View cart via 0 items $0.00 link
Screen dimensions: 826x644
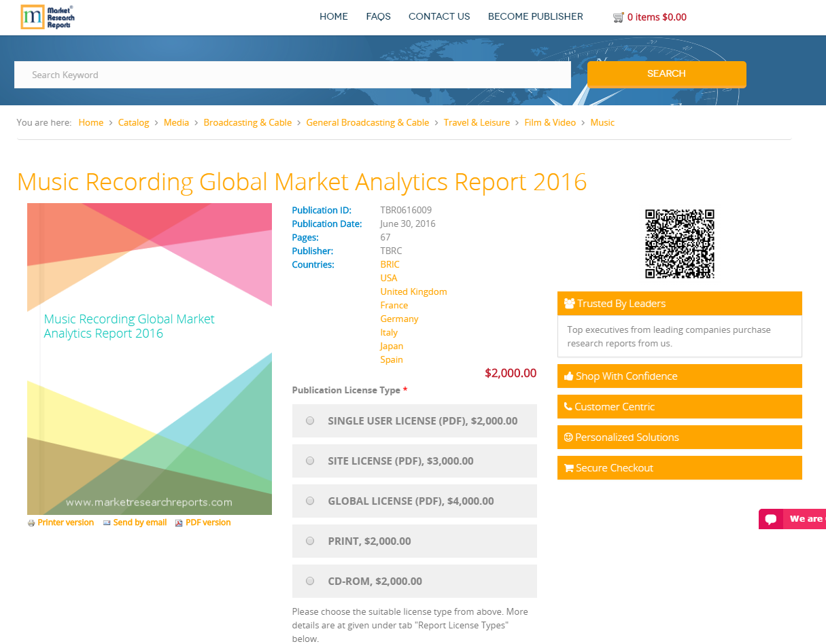[657, 17]
